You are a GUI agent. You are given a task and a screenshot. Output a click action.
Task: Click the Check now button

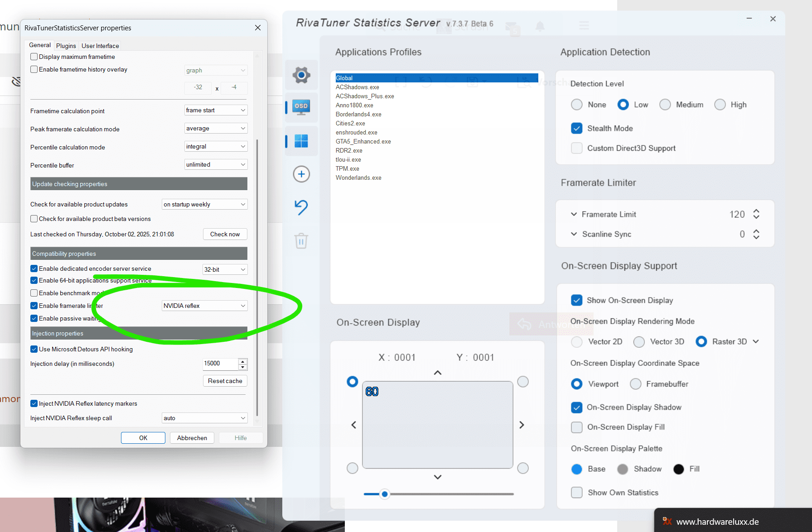point(225,234)
